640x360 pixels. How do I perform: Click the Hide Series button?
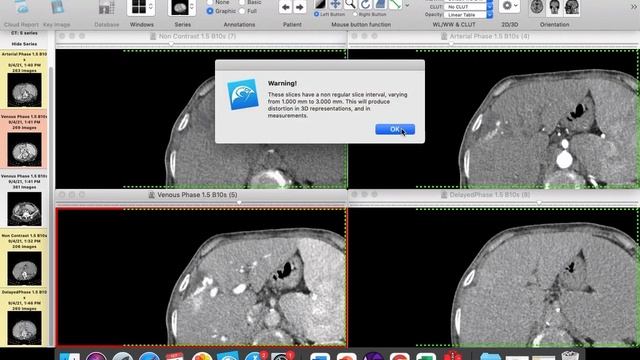(x=24, y=44)
